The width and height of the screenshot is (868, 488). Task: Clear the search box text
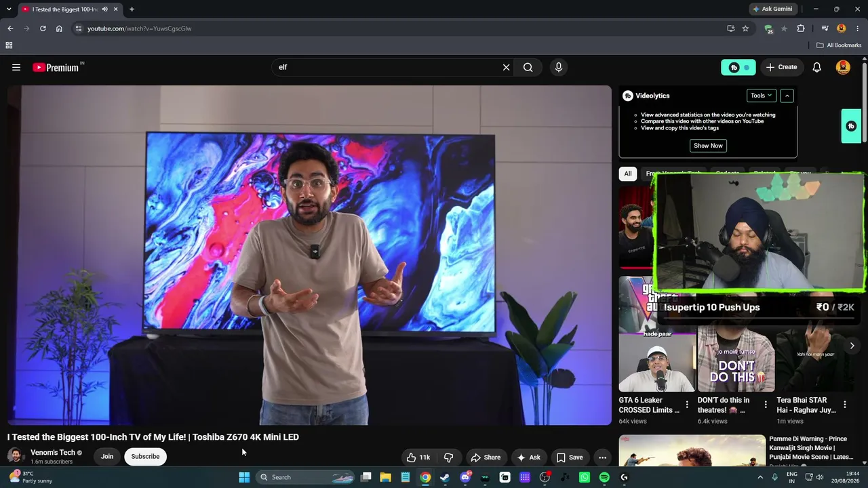[x=506, y=67]
